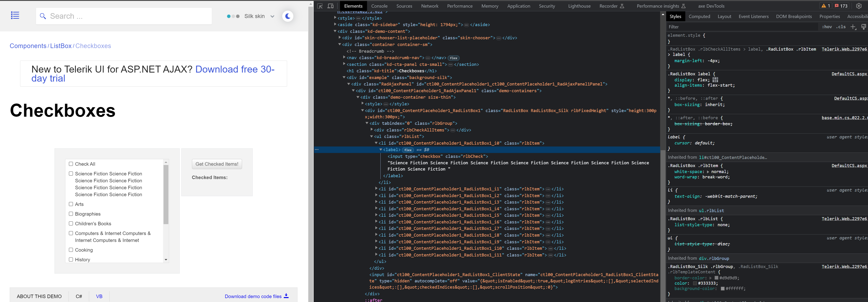This screenshot has height=302, width=868.
Task: Click the new style rule plus icon
Action: [x=853, y=27]
